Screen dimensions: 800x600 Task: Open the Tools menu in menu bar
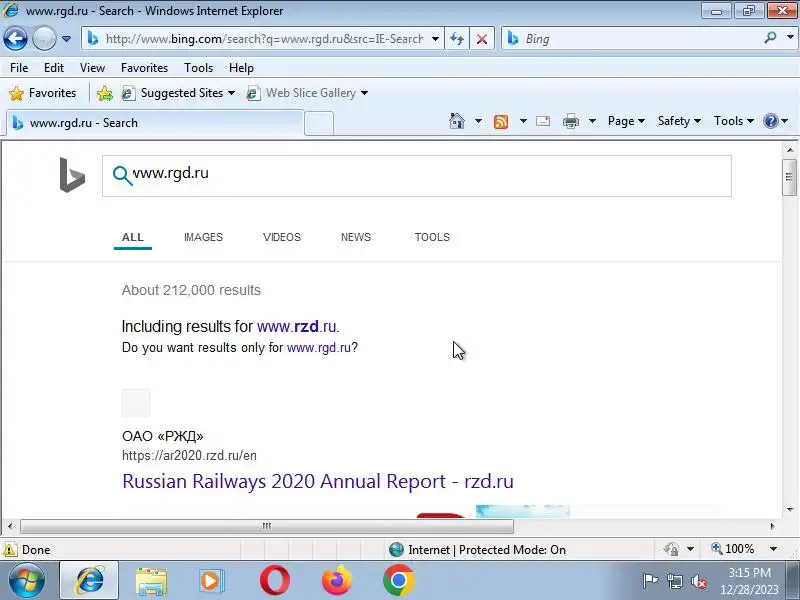tap(198, 68)
